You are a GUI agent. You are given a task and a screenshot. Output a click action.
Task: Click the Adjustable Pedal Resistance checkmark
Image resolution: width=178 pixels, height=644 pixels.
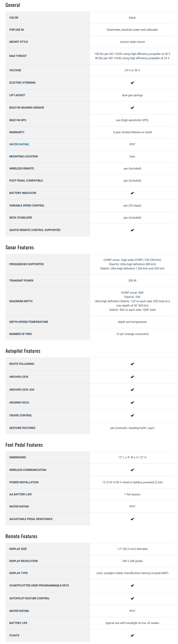132,519
